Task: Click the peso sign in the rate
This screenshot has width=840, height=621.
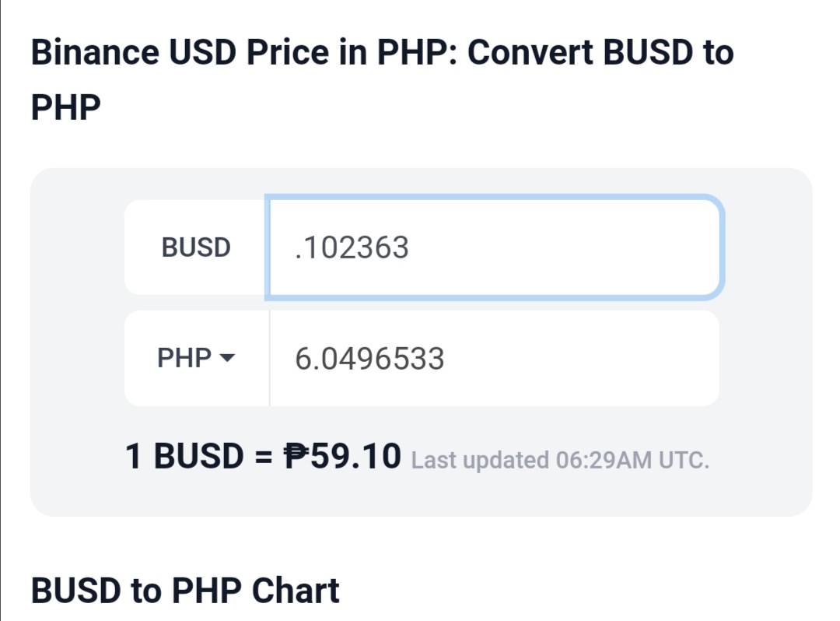Action: [x=296, y=456]
